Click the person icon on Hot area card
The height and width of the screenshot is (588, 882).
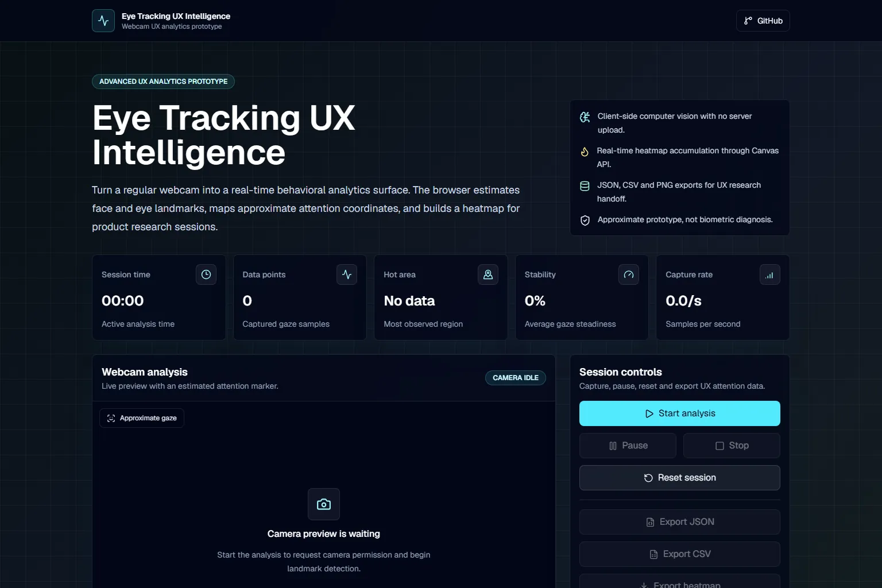pyautogui.click(x=488, y=274)
